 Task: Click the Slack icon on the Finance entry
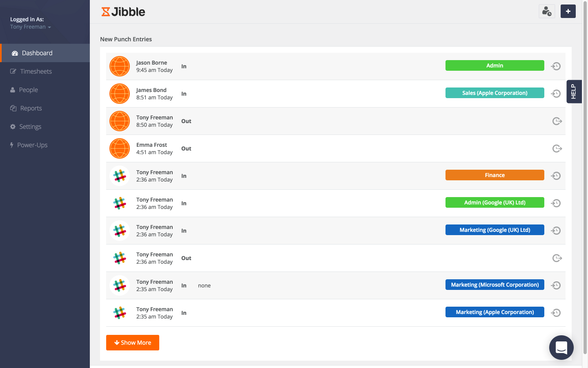tap(119, 175)
